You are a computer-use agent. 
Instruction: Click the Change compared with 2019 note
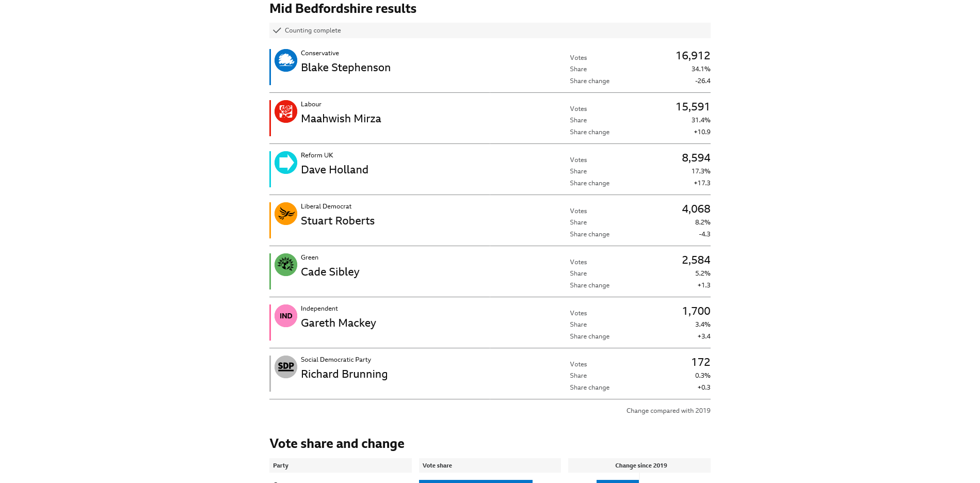[x=668, y=411]
